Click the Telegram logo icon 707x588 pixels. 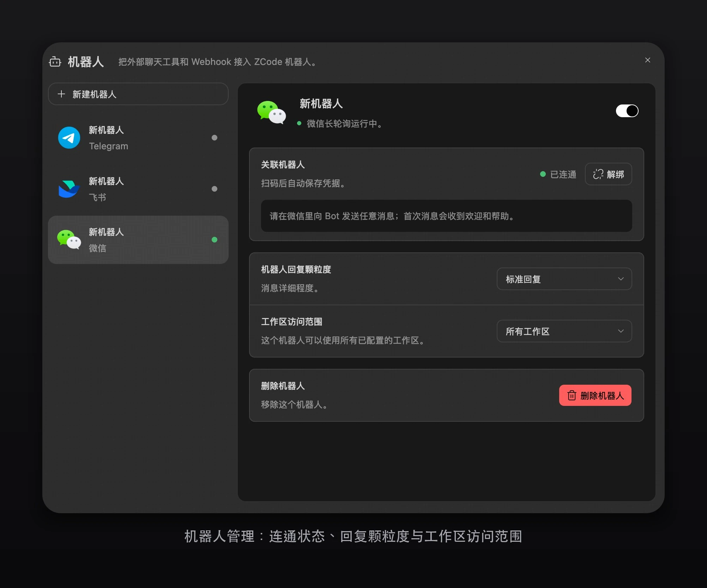coord(69,138)
